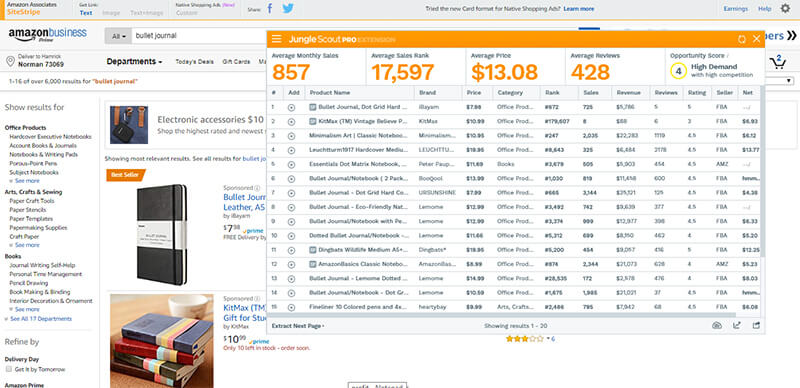Add KitMax Vintage row to tracker
Screen dimensions: 800x388
click(291, 122)
